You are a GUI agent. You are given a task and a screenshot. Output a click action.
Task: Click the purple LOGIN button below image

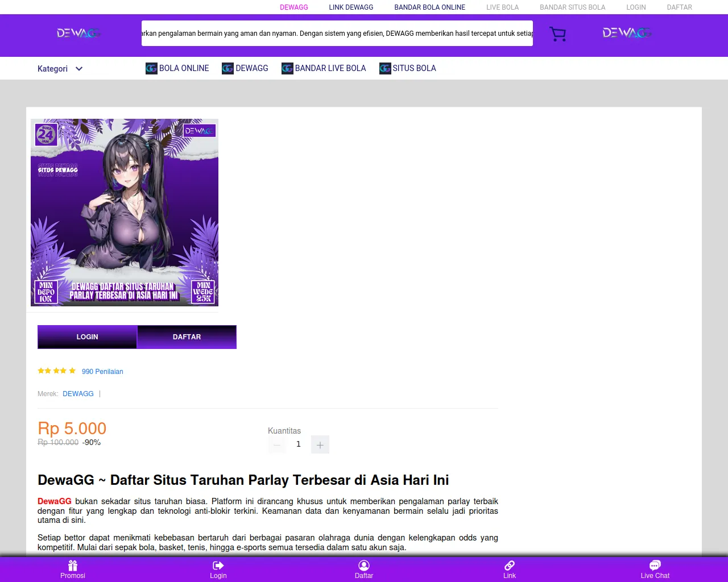(x=87, y=337)
